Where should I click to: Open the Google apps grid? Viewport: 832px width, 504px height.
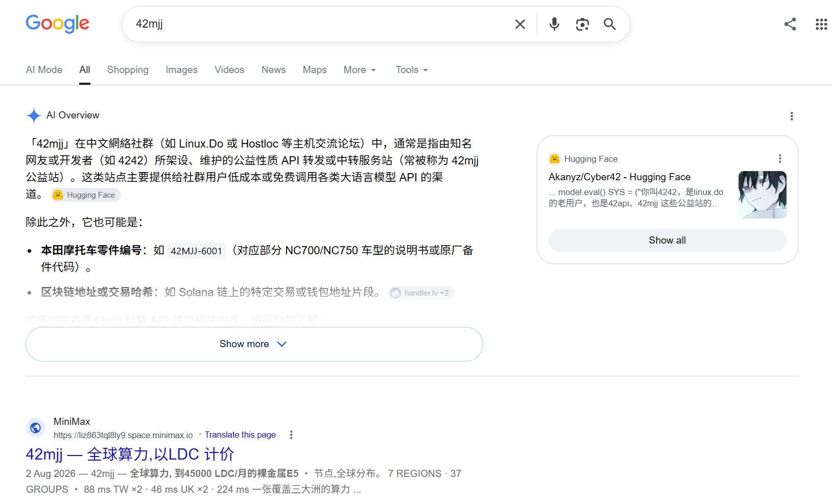pyautogui.click(x=821, y=24)
